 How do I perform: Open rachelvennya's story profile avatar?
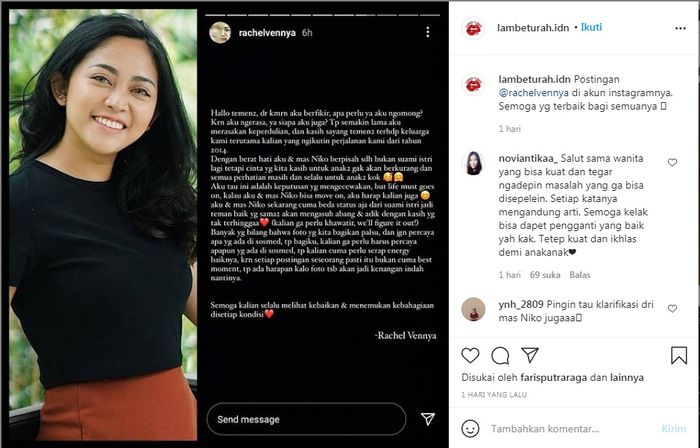tap(220, 33)
